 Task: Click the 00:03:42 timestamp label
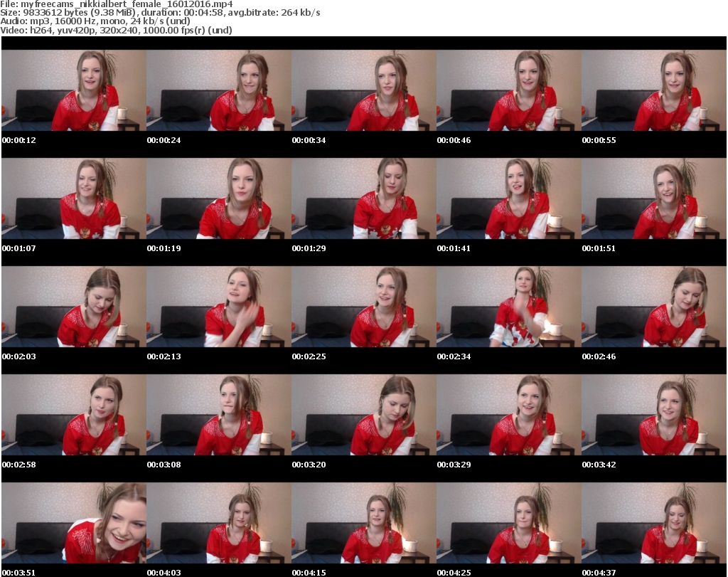[x=599, y=465]
